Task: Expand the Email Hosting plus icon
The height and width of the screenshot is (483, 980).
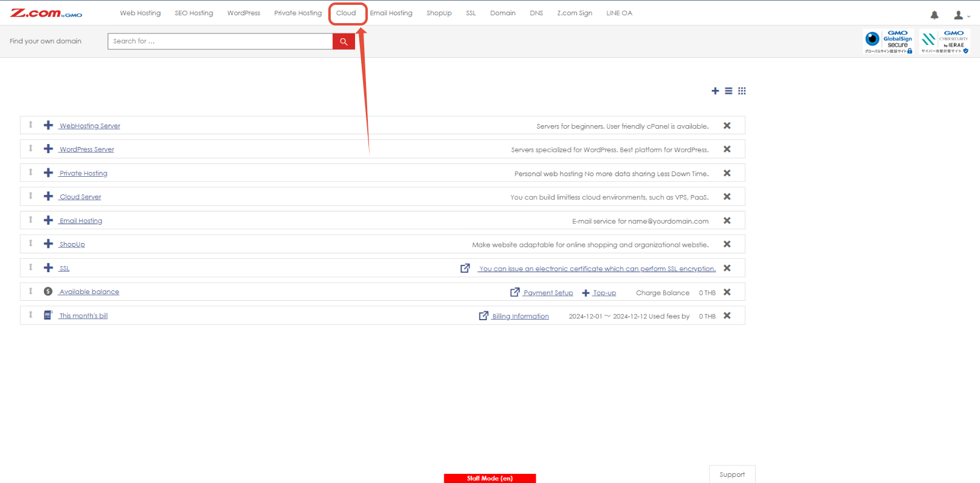Action: pos(49,220)
